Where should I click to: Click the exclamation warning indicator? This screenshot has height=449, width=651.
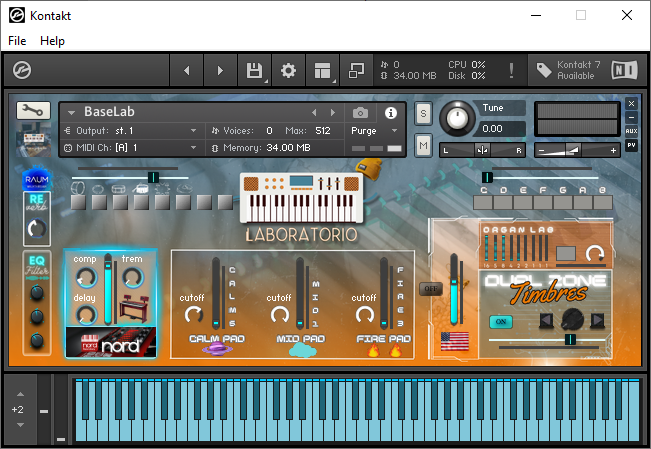tap(512, 70)
